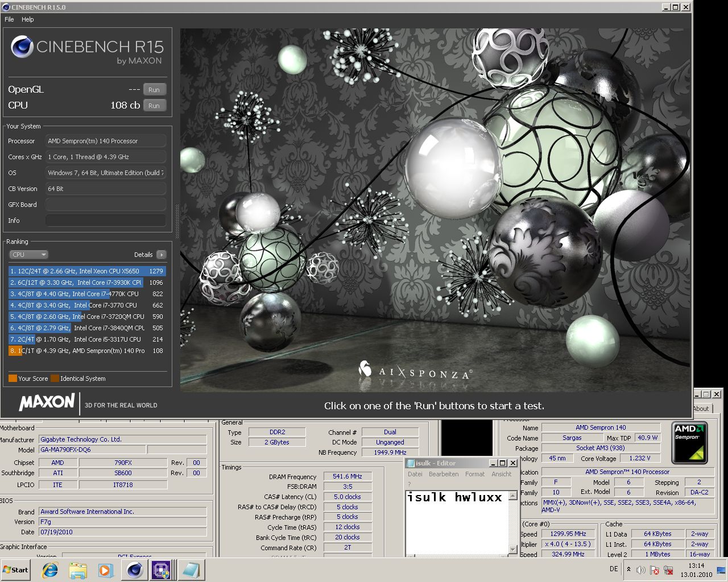Open Windows Media Player taskbar icon

coord(105,570)
